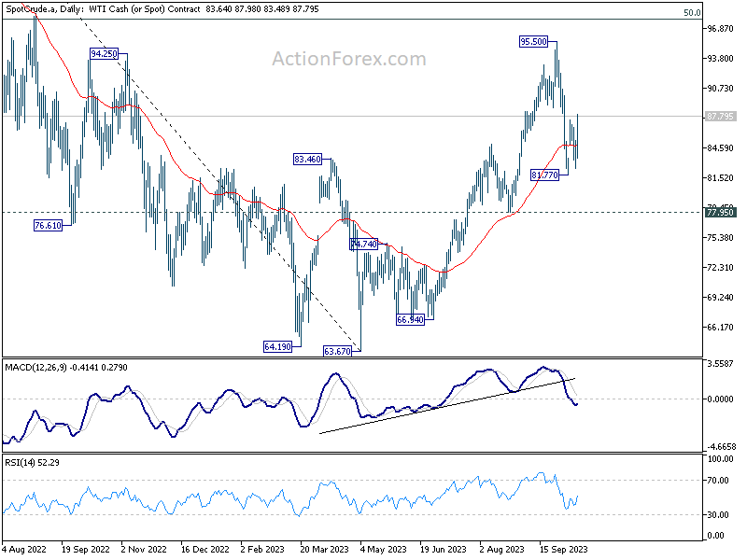Click the 2 Feb 2023 date label
747x560 pixels.
click(x=262, y=549)
